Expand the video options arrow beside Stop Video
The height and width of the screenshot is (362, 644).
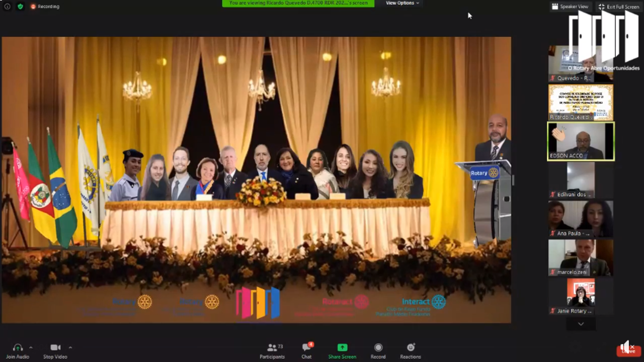(70, 347)
